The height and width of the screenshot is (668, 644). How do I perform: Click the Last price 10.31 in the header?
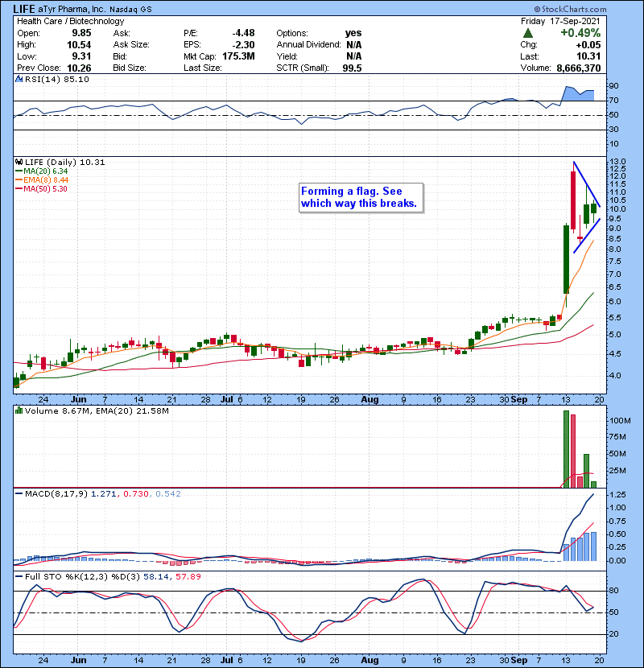pos(588,56)
